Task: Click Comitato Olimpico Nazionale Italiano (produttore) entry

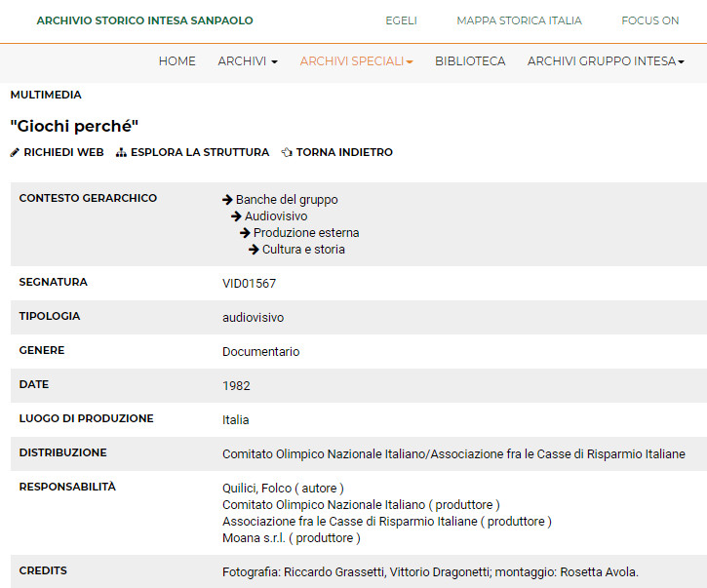Action: (361, 504)
